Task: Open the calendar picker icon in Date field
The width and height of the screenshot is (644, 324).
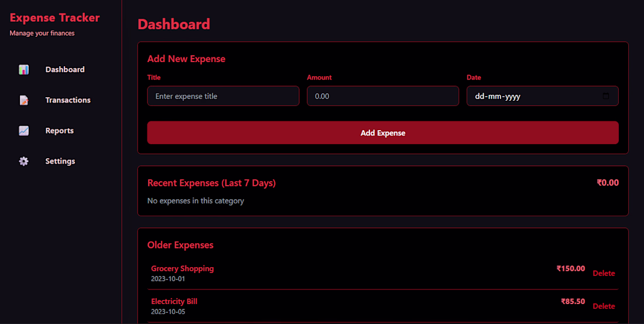Action: 606,96
